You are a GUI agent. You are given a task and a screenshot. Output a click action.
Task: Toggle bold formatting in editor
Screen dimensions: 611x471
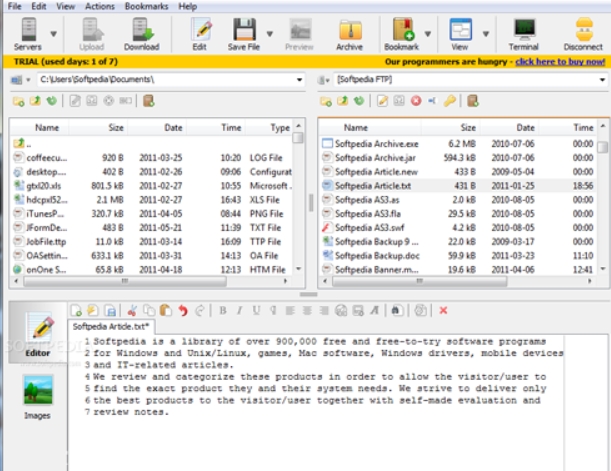coord(223,310)
